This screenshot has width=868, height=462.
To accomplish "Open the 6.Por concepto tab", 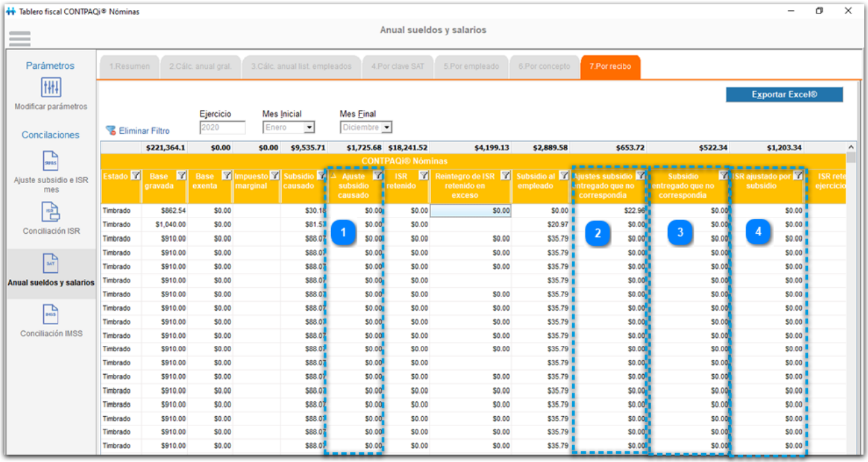I will click(x=544, y=67).
